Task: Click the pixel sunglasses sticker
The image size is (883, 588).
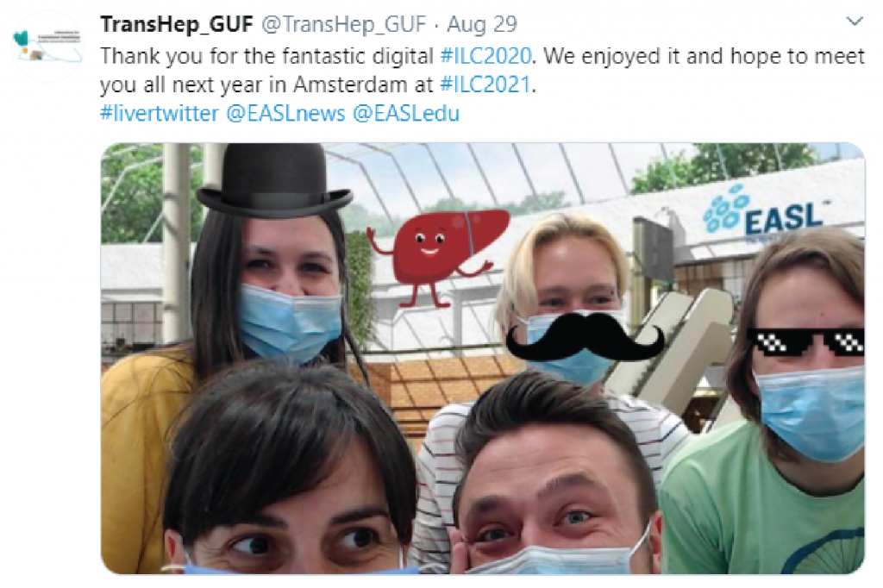Action: tap(805, 341)
